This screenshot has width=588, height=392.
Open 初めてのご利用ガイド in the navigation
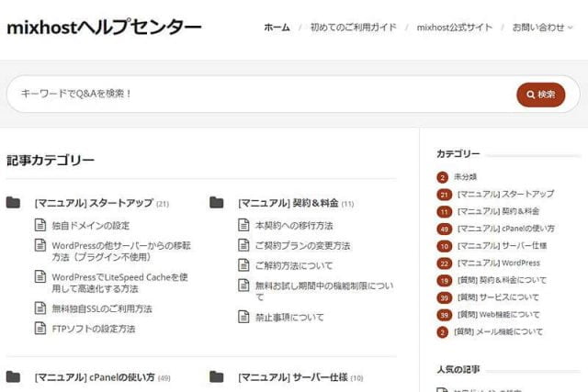pos(353,28)
